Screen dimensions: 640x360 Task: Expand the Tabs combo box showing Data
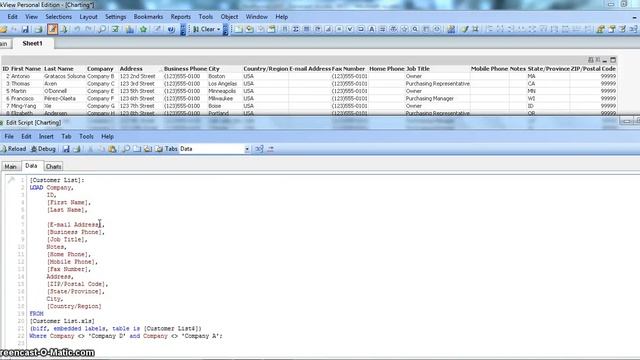[x=247, y=149]
